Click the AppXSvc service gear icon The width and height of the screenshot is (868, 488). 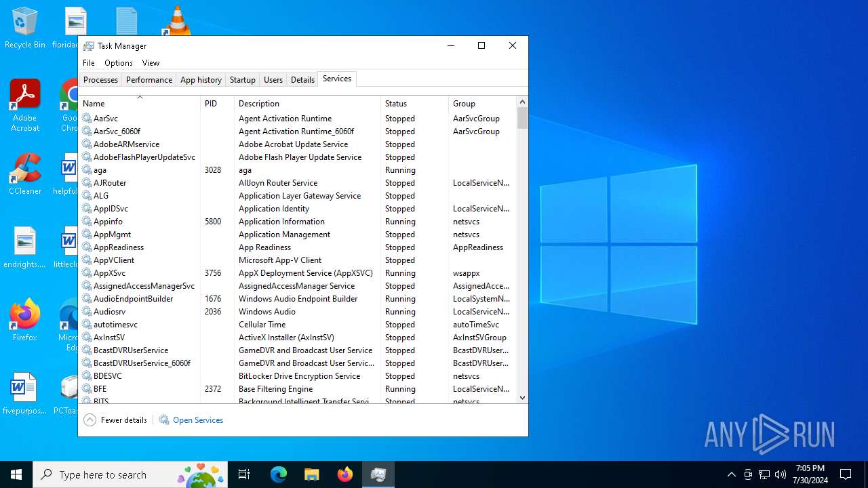(87, 272)
